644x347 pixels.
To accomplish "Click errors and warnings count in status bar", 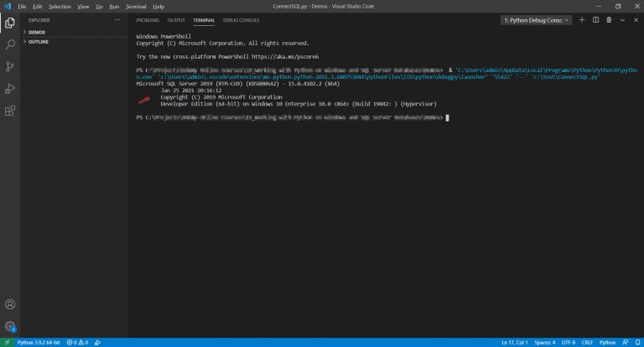I will (77, 343).
